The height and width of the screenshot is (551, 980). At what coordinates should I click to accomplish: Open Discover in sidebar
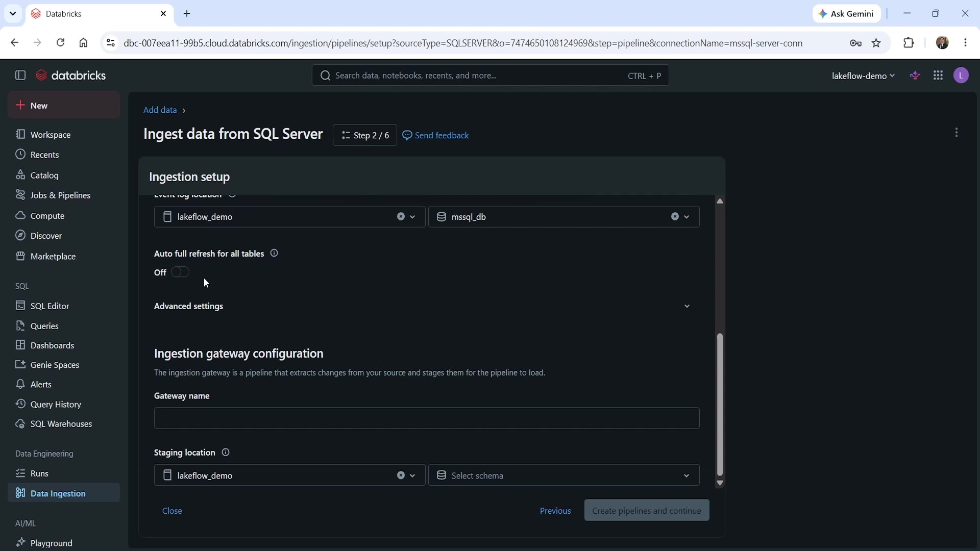pos(64,236)
